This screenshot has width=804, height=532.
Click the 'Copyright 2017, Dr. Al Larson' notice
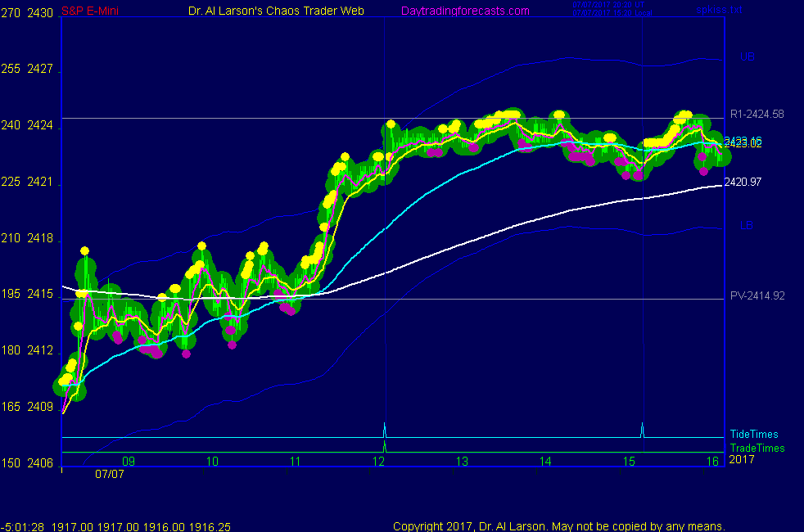[559, 526]
